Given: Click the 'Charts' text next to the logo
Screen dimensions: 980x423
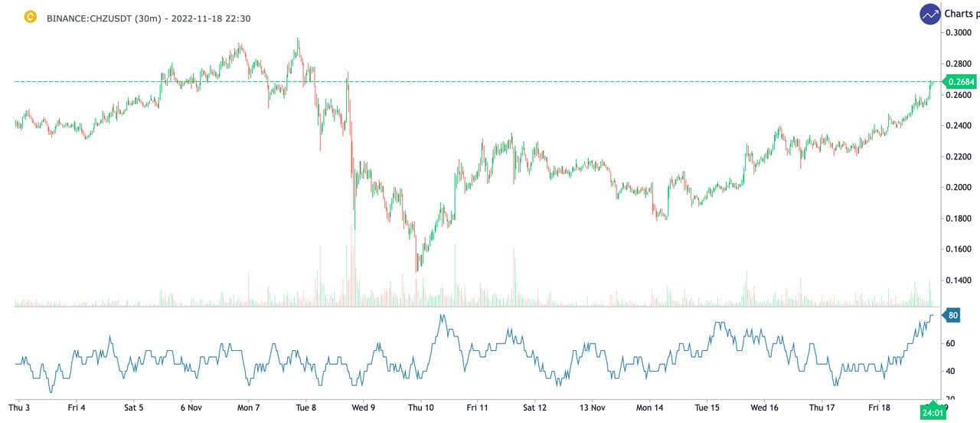Looking at the screenshot, I should click(x=962, y=14).
